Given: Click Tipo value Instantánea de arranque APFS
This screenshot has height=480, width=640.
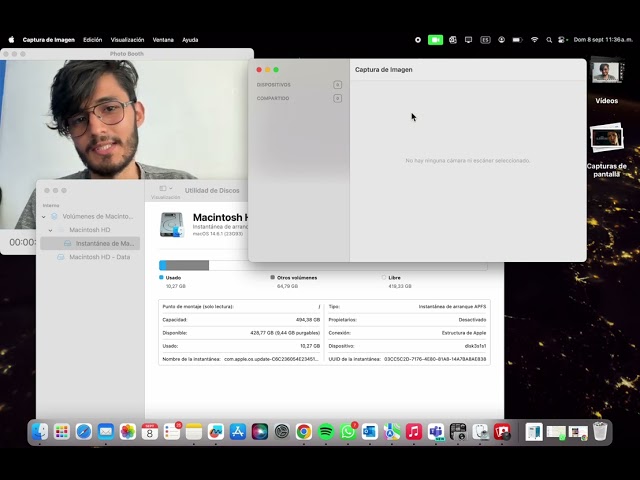Looking at the screenshot, I should tap(452, 307).
